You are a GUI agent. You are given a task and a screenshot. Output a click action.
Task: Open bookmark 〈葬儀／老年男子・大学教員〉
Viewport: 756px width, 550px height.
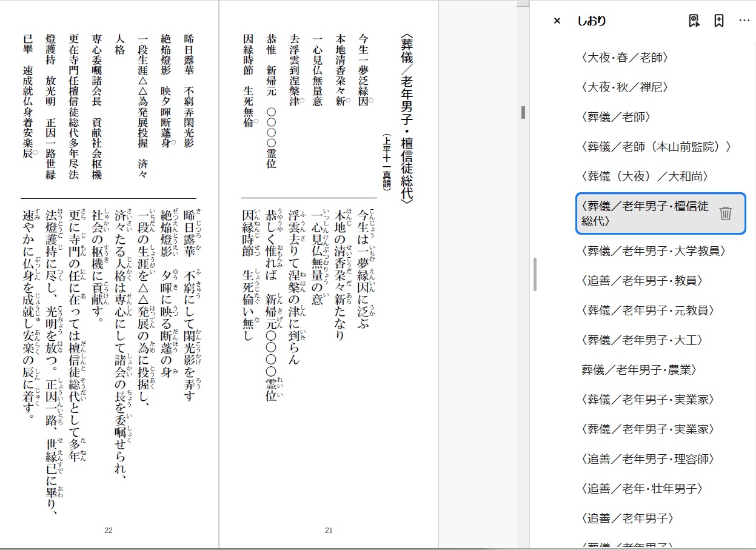[x=653, y=251]
